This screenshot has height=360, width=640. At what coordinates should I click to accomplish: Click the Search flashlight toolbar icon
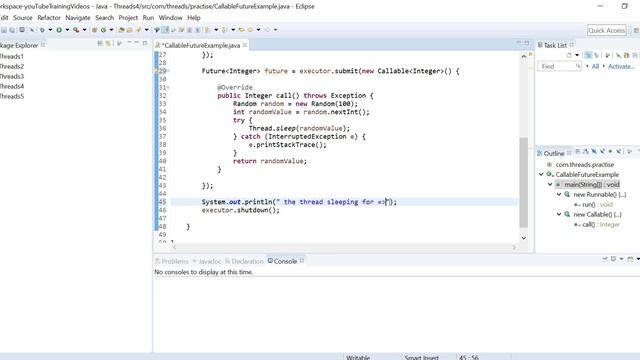click(138, 30)
